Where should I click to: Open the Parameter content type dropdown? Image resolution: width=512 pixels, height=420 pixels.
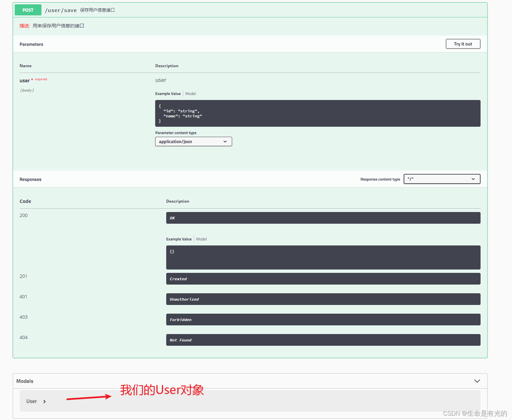tap(193, 141)
